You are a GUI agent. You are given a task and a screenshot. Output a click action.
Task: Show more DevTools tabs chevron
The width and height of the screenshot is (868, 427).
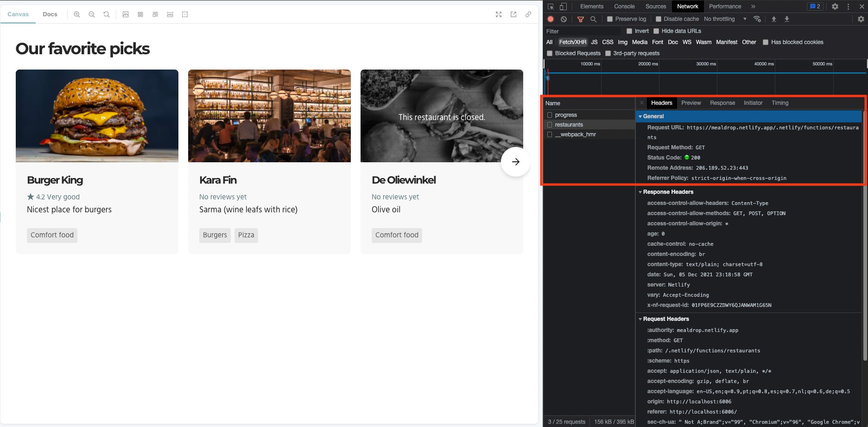tap(753, 6)
